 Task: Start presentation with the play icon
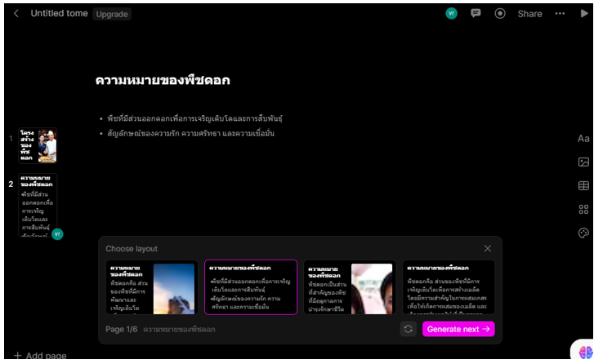583,14
